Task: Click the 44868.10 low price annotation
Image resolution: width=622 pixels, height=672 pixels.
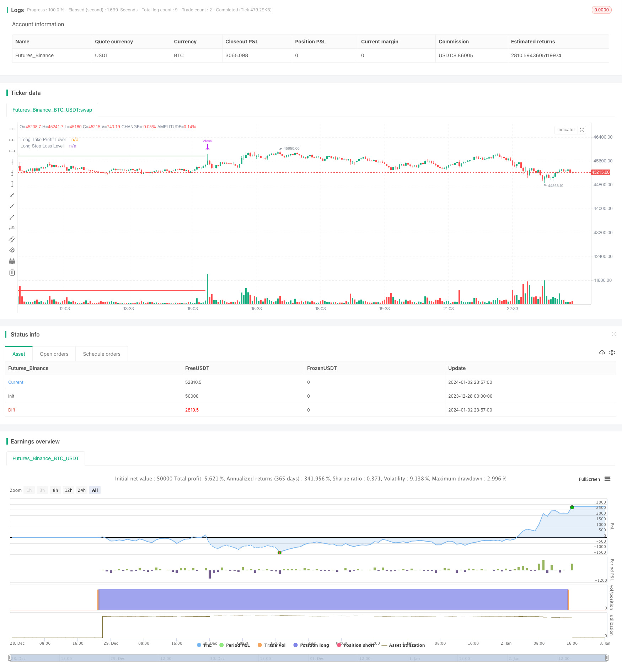Action: 556,186
